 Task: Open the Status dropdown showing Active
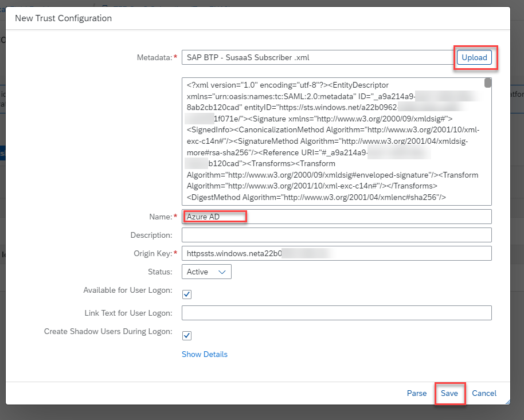pyautogui.click(x=206, y=272)
